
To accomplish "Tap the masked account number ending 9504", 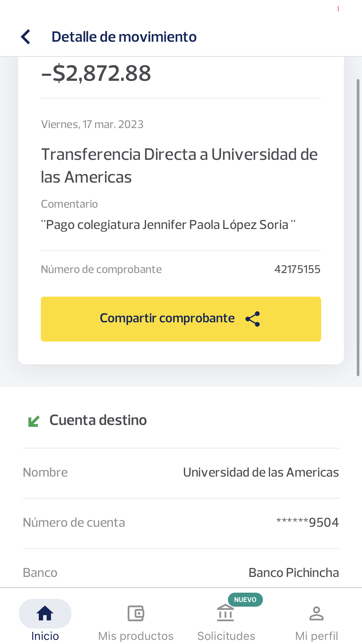I will click(307, 522).
